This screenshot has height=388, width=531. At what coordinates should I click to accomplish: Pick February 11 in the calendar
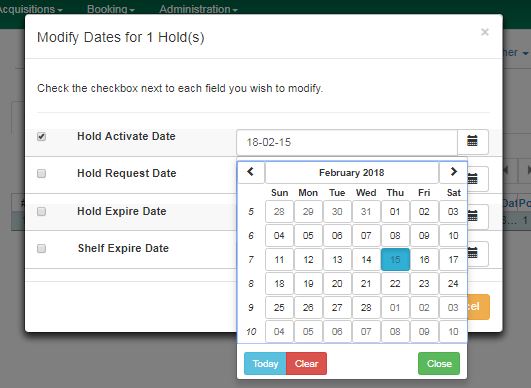[279, 260]
